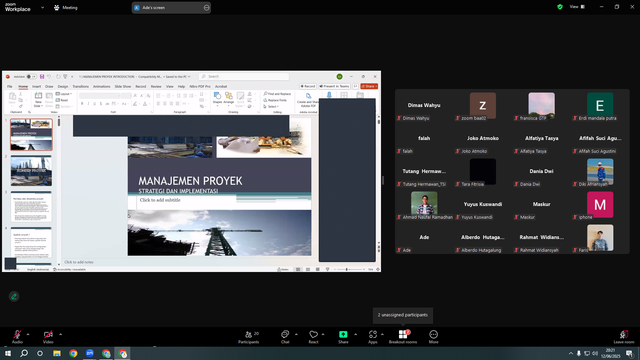Image resolution: width=640 pixels, height=360 pixels.
Task: Expand the arrow next to React
Action: [323, 334]
